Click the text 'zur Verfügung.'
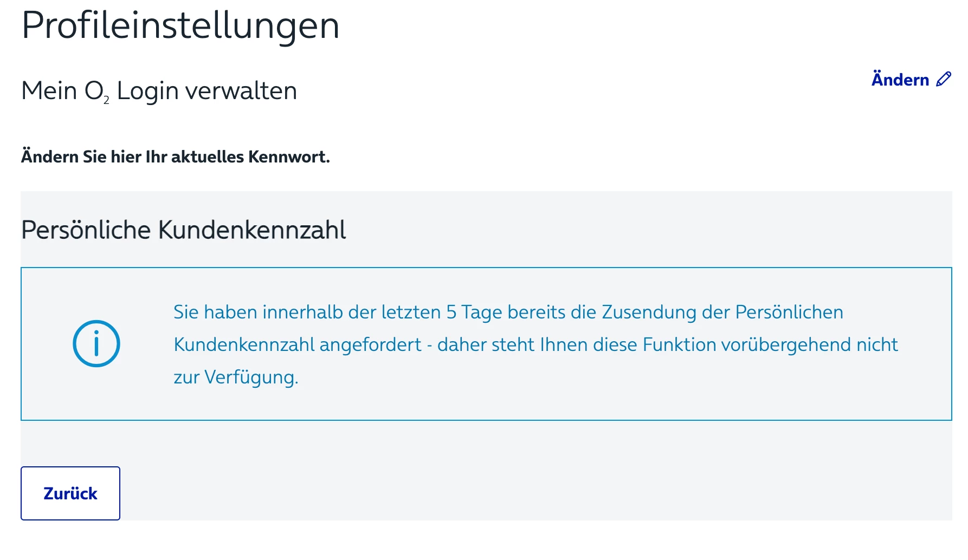This screenshot has width=968, height=560. (236, 377)
